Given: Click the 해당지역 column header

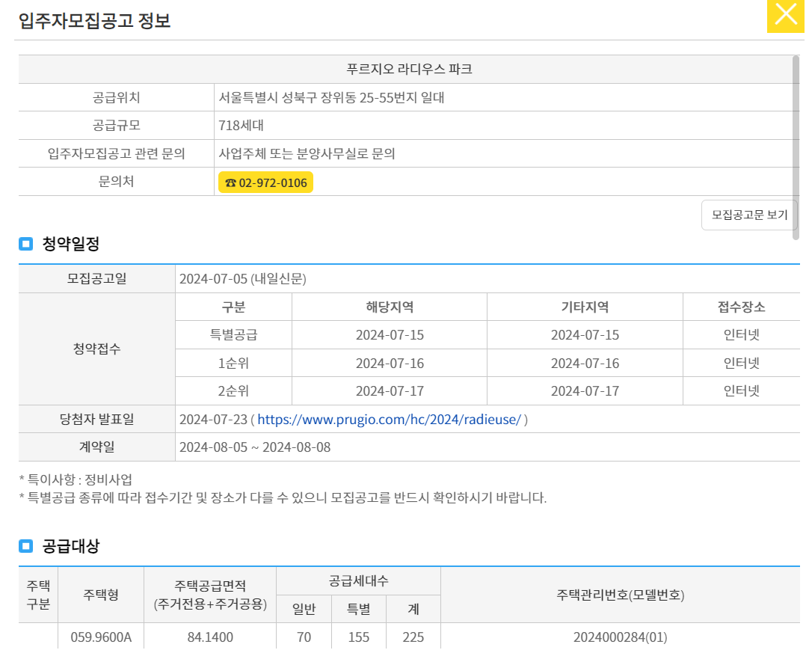Looking at the screenshot, I should (x=389, y=306).
